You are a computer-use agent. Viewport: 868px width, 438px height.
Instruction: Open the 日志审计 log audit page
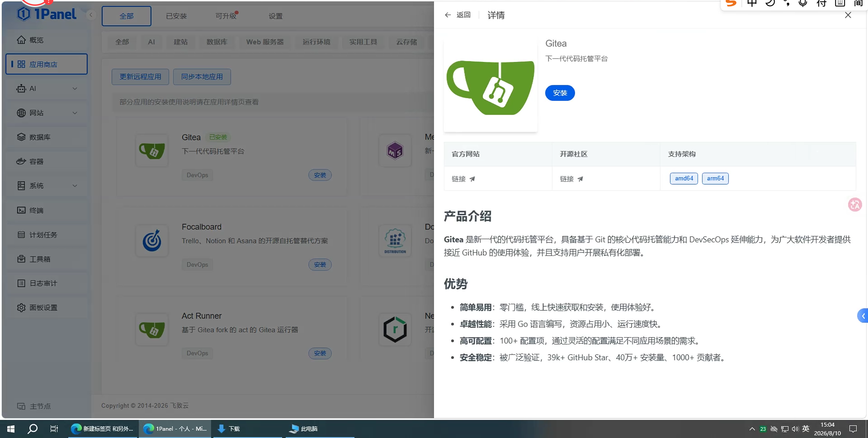(x=46, y=283)
